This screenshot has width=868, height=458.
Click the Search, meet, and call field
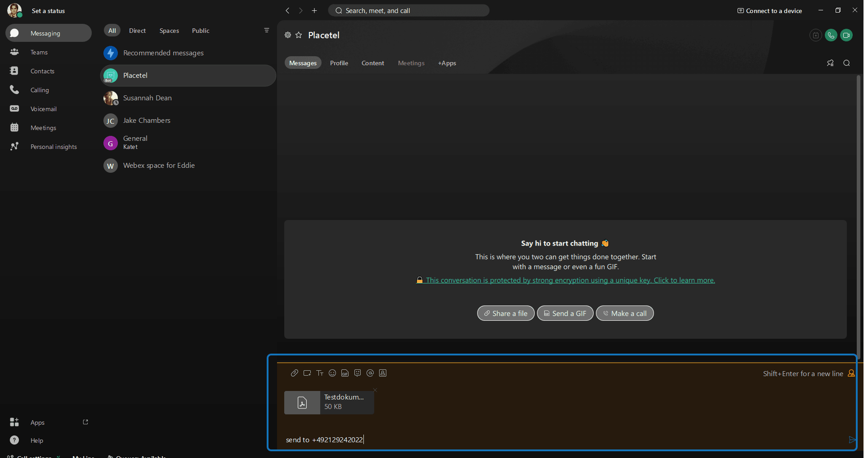tap(409, 10)
